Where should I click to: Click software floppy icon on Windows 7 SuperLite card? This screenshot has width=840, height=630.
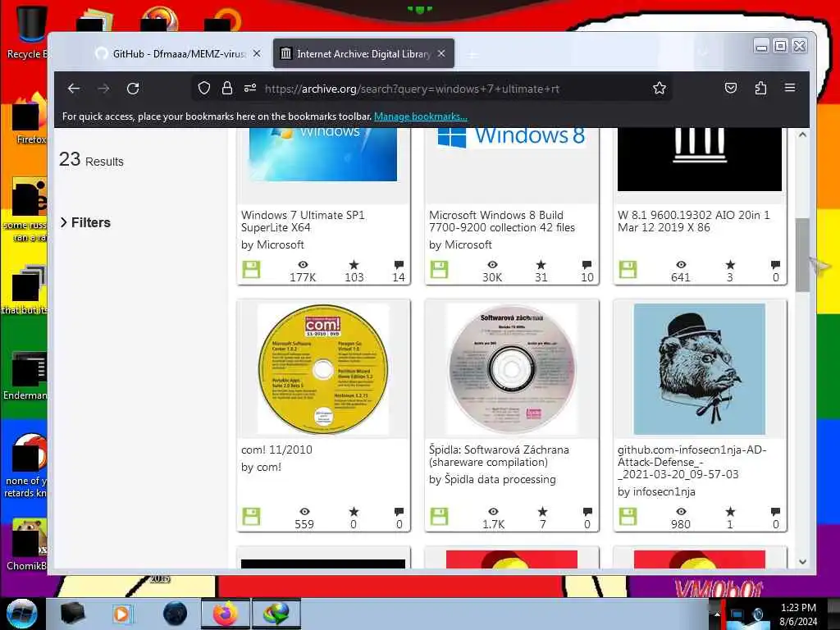click(x=251, y=269)
